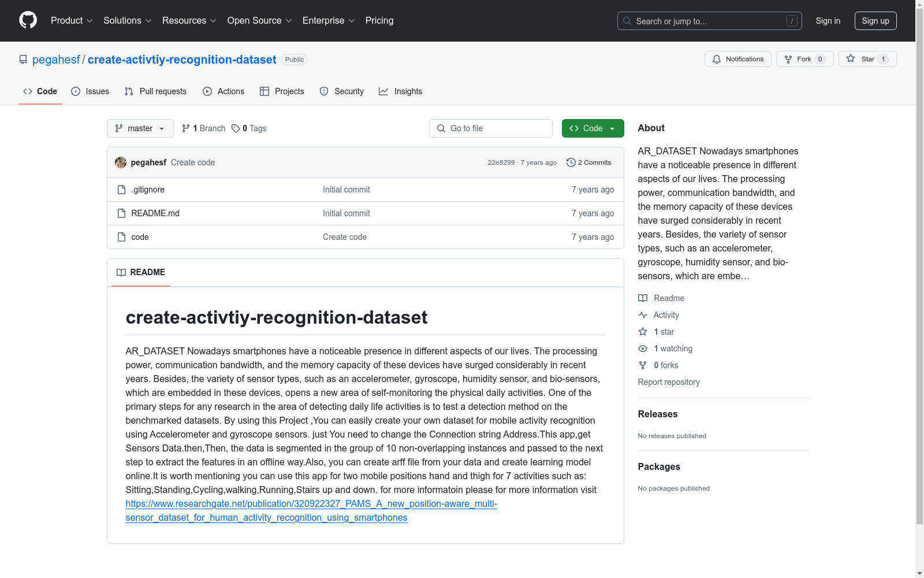Expand the Enterprise menu

click(x=329, y=20)
